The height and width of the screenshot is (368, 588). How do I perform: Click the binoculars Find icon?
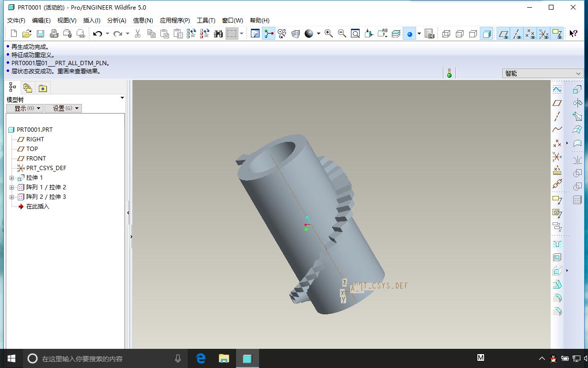[x=218, y=34]
